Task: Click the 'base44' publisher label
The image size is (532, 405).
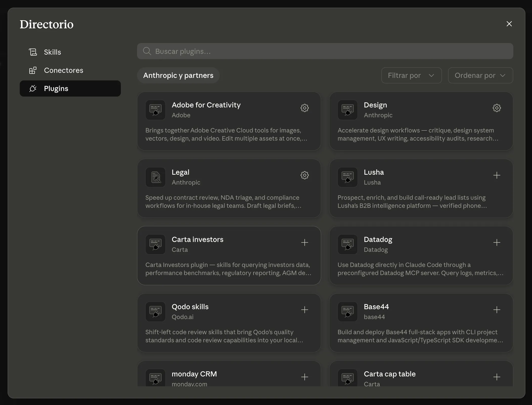Action: pyautogui.click(x=374, y=317)
